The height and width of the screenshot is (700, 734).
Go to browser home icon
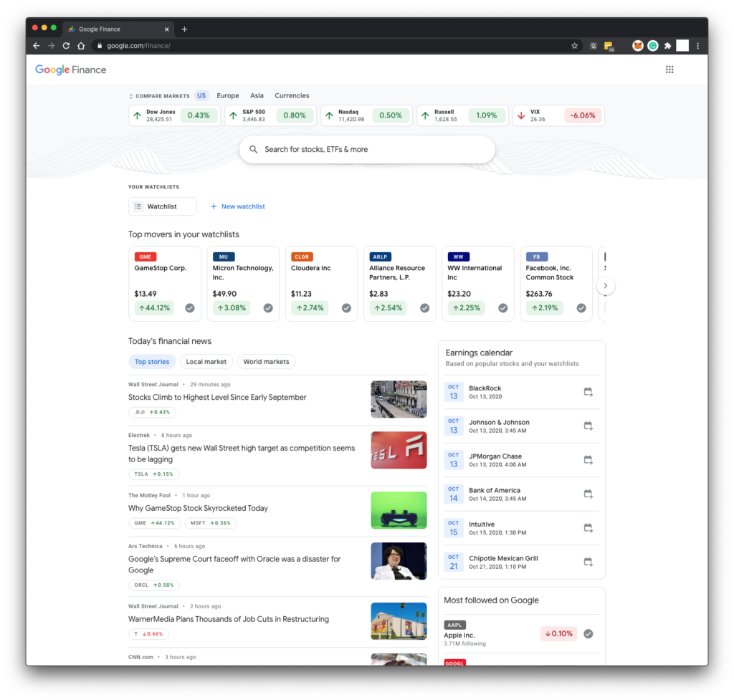coord(81,46)
